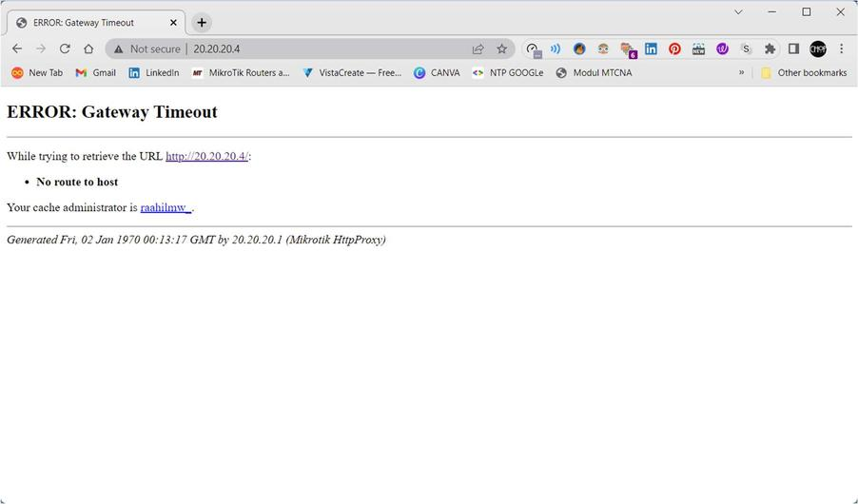This screenshot has height=504, width=858.
Task: Navigate back to previous page
Action: tap(17, 48)
